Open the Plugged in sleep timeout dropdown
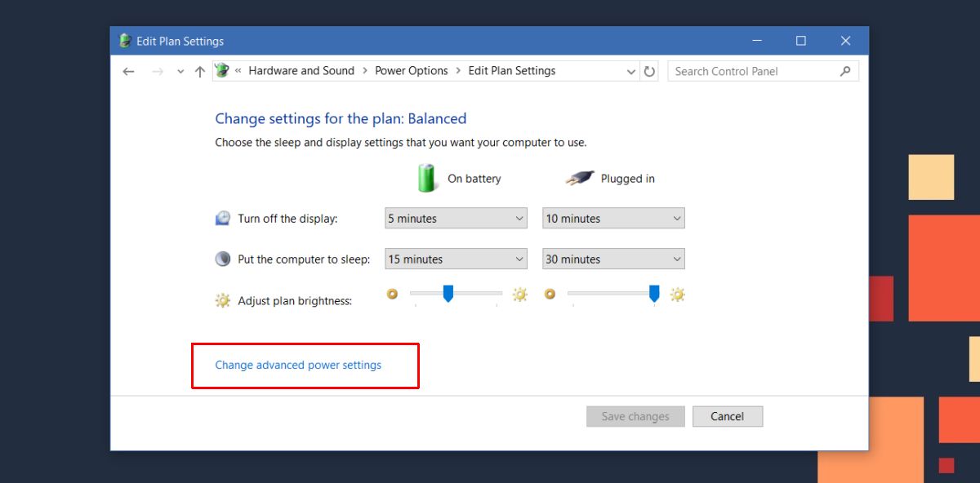Image resolution: width=980 pixels, height=483 pixels. click(x=613, y=259)
